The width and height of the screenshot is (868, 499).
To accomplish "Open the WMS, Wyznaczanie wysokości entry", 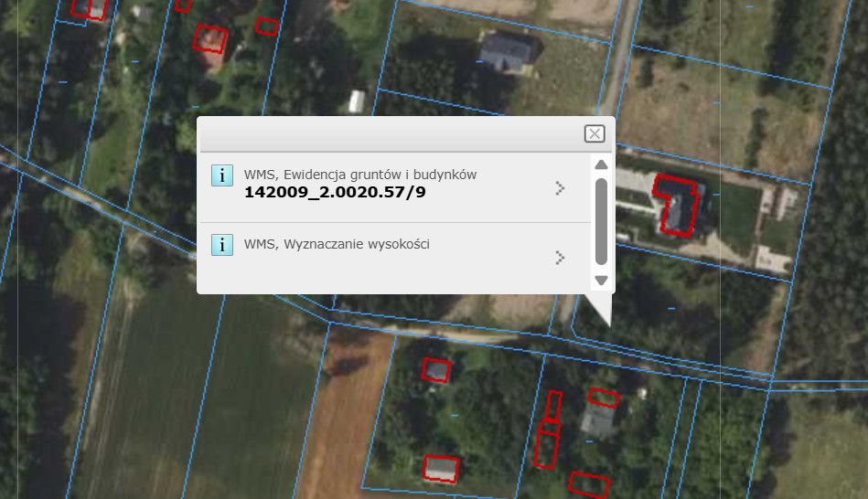I will (x=337, y=244).
